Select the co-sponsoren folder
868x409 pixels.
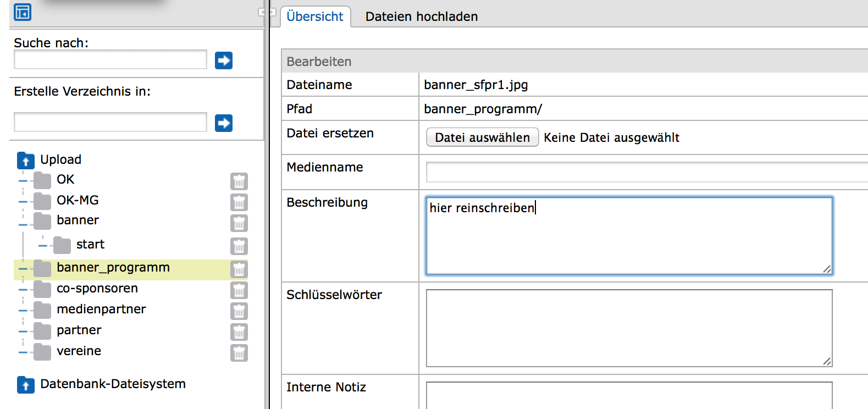[x=97, y=289]
